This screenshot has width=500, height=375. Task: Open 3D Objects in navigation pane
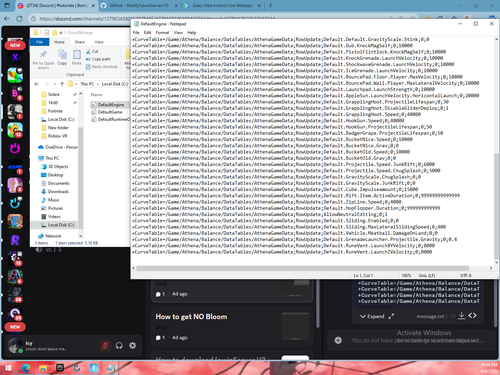pyautogui.click(x=57, y=166)
